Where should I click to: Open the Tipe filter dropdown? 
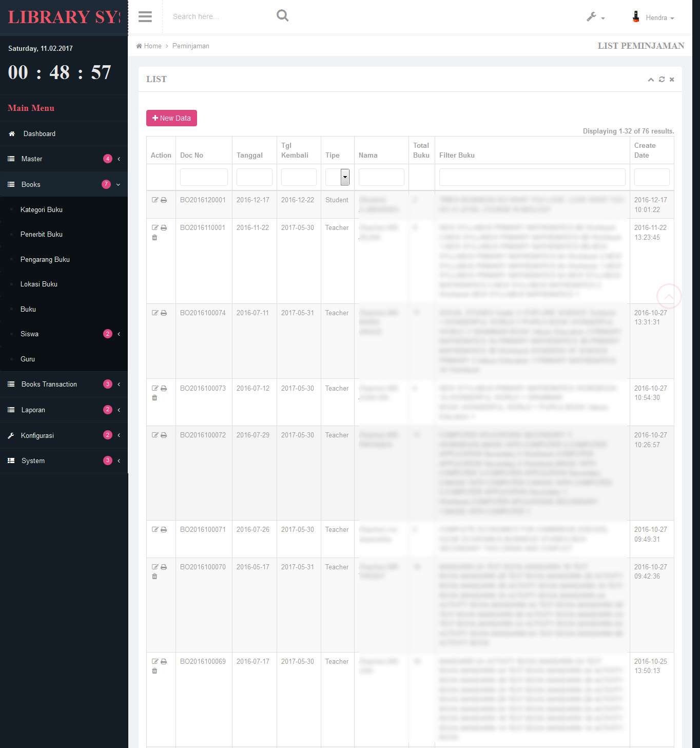click(337, 177)
